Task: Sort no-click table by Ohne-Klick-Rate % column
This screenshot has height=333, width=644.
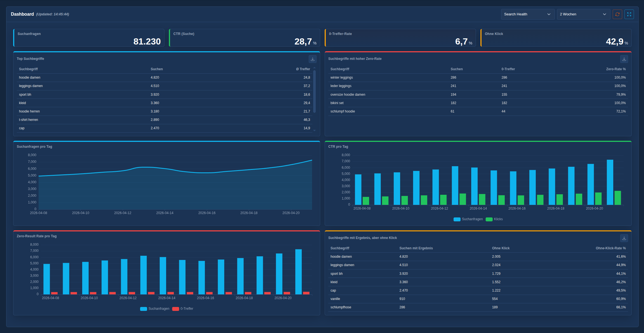Action: click(x=611, y=248)
